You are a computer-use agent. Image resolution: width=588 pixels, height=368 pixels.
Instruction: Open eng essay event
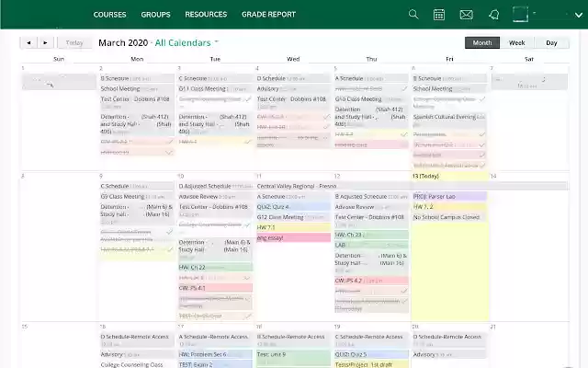click(x=293, y=237)
